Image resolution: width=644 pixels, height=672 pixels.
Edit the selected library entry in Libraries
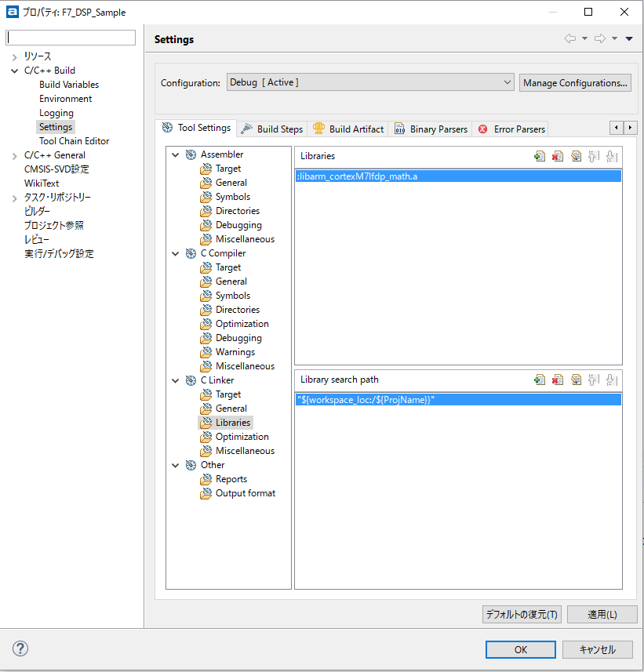[x=576, y=156]
